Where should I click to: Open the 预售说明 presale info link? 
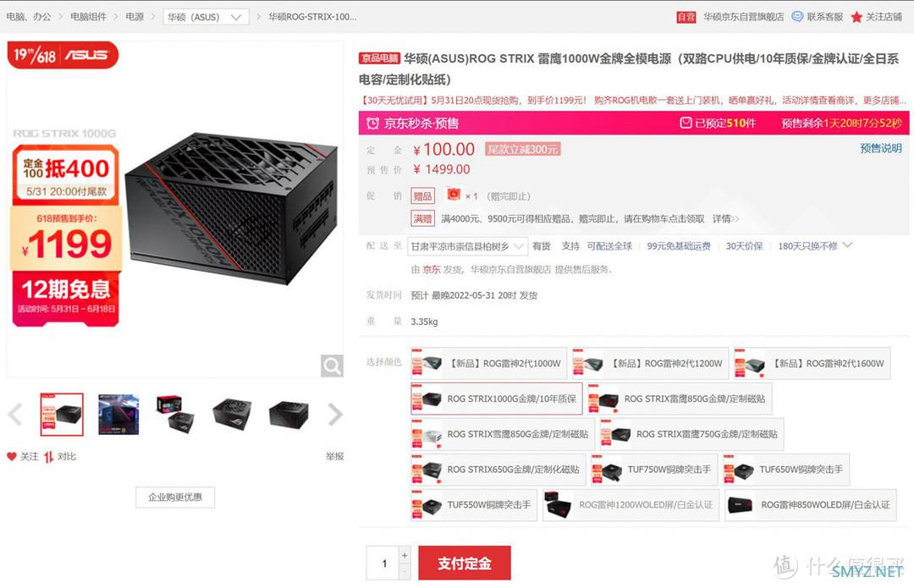coord(881,149)
